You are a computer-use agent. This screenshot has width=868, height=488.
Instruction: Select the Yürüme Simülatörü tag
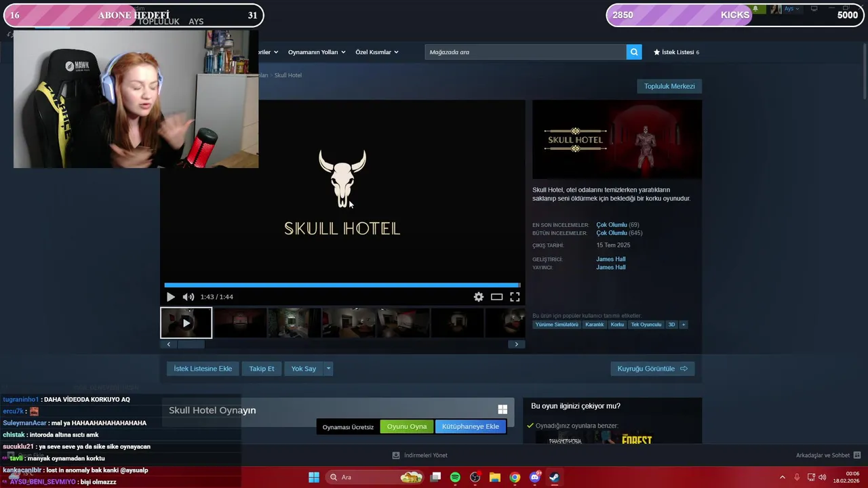pyautogui.click(x=557, y=325)
